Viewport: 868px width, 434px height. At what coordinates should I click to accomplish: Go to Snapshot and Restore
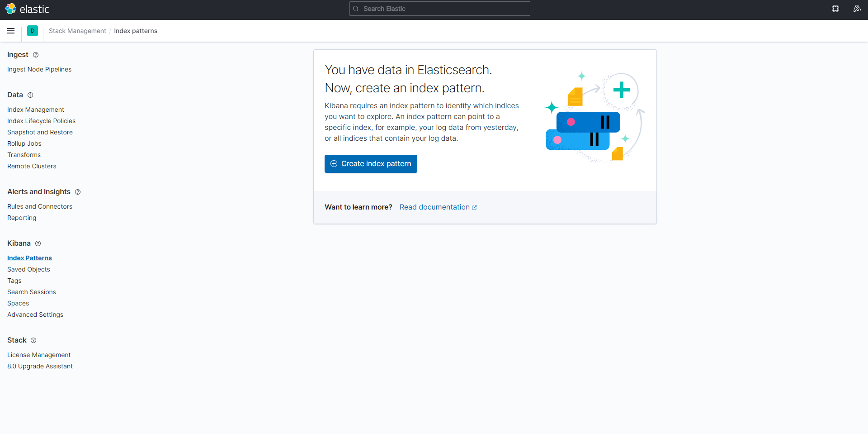coord(40,132)
